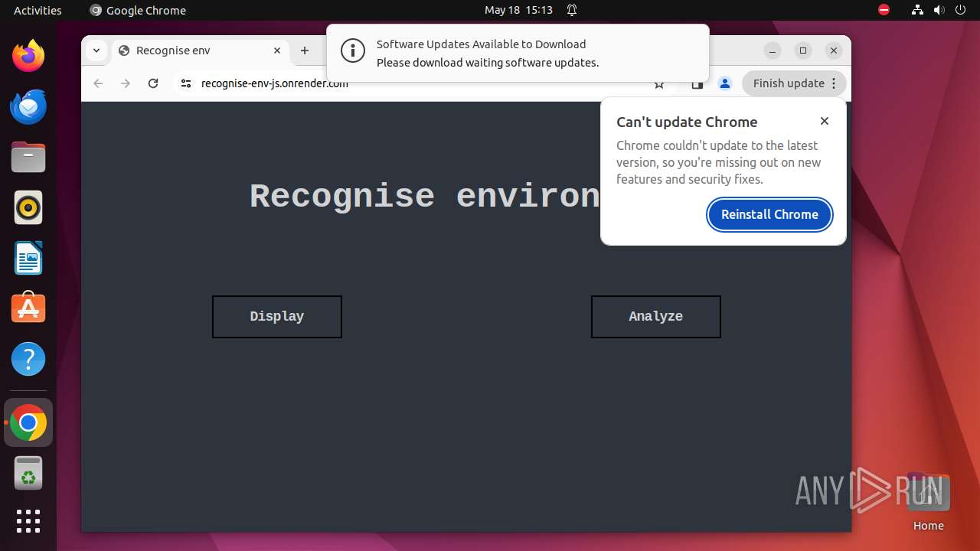
Task: Go back to previous page
Action: 98,83
